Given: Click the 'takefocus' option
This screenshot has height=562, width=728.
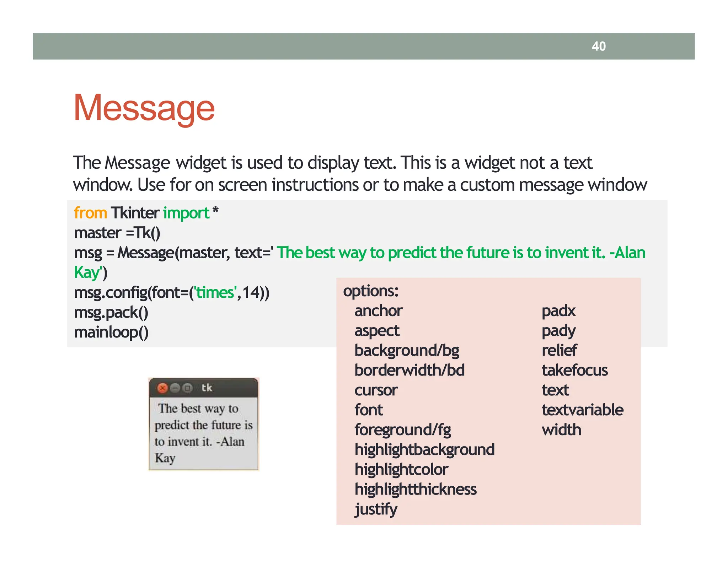Looking at the screenshot, I should [574, 371].
